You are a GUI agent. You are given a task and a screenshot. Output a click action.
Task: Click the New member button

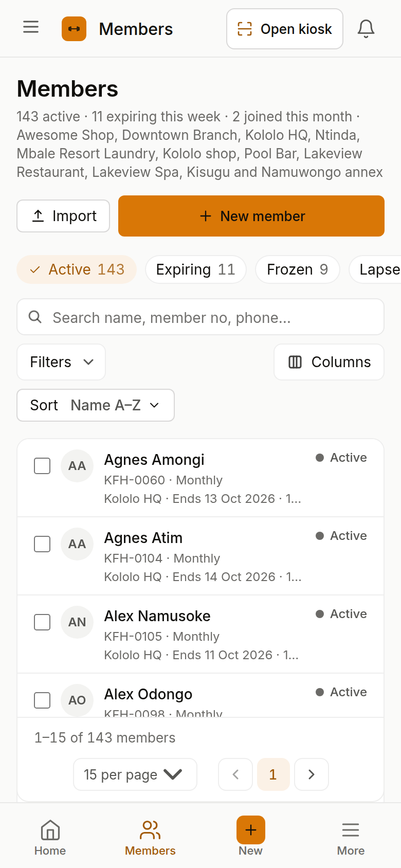pyautogui.click(x=251, y=216)
